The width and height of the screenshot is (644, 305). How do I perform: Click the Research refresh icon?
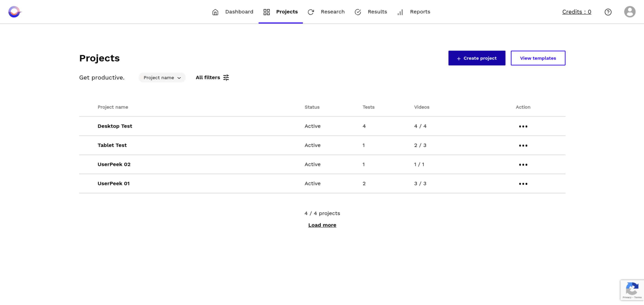pyautogui.click(x=311, y=11)
